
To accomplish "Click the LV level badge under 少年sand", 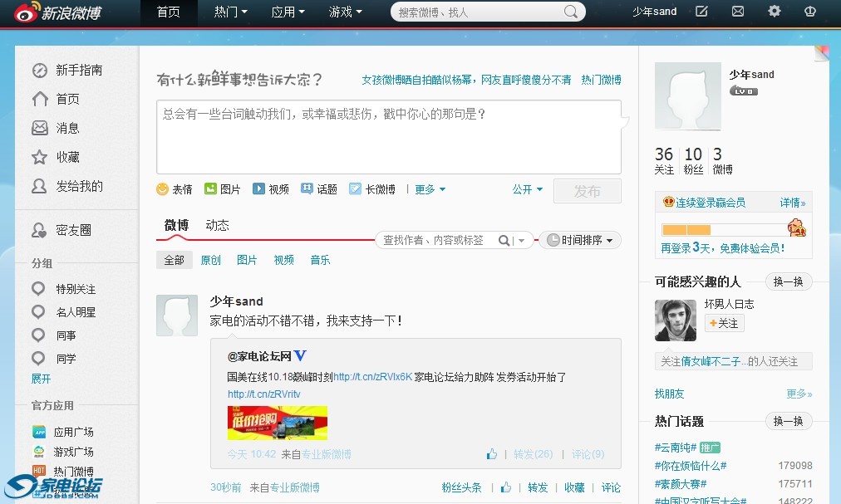I will click(x=744, y=91).
